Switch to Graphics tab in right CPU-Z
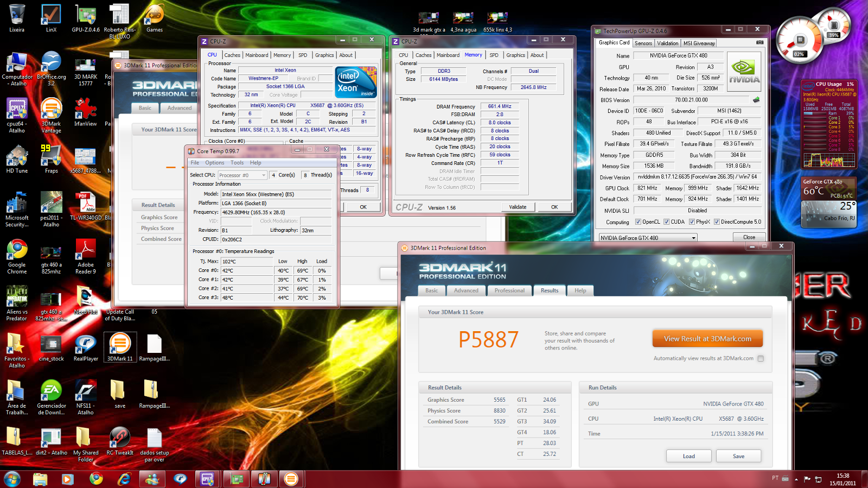The image size is (868, 488). 515,55
